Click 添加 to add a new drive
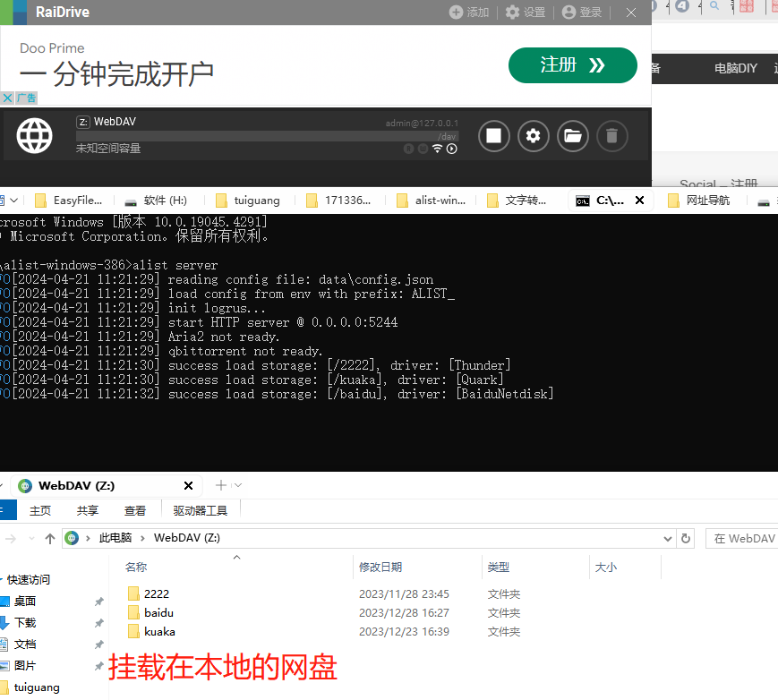Screen dimensions: 778x700 469,12
